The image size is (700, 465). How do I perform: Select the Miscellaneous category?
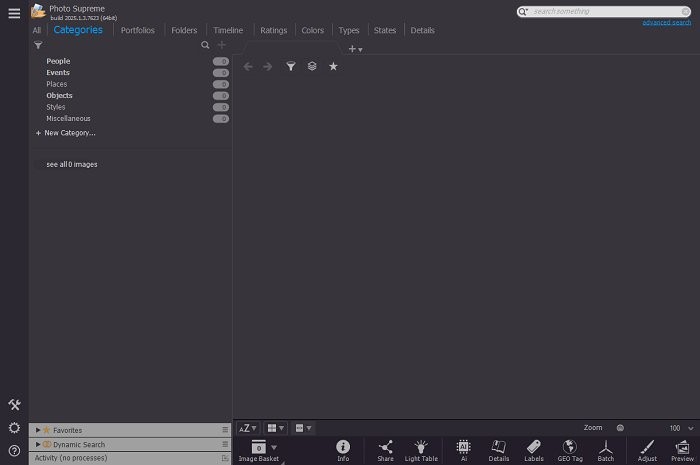68,118
